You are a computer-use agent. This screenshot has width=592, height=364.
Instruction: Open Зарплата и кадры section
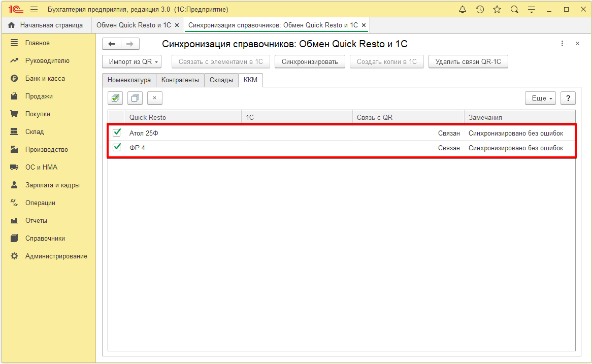point(52,185)
